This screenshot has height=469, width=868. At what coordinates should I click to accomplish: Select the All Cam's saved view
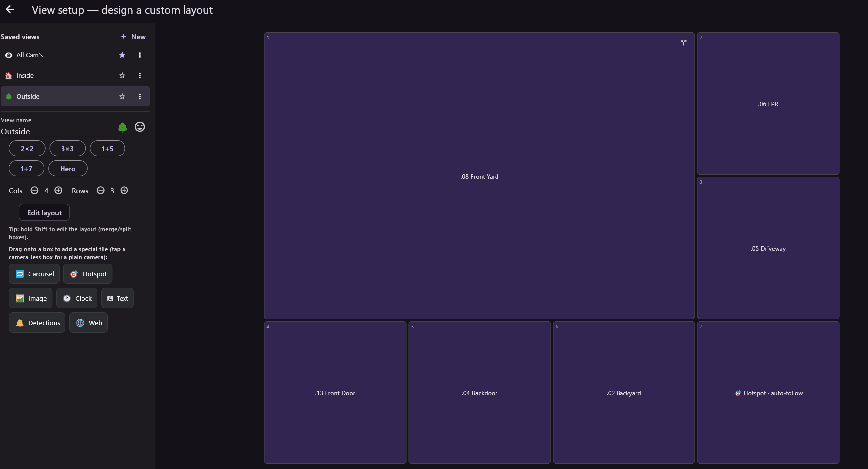point(75,55)
